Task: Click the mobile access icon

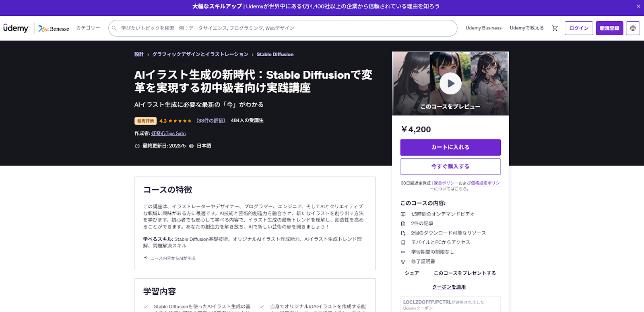Action: point(403,242)
